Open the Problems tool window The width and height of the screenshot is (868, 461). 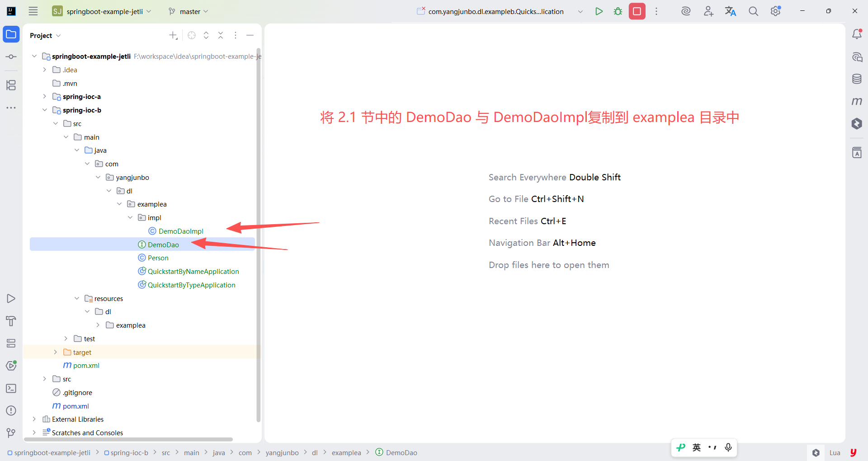pos(11,411)
